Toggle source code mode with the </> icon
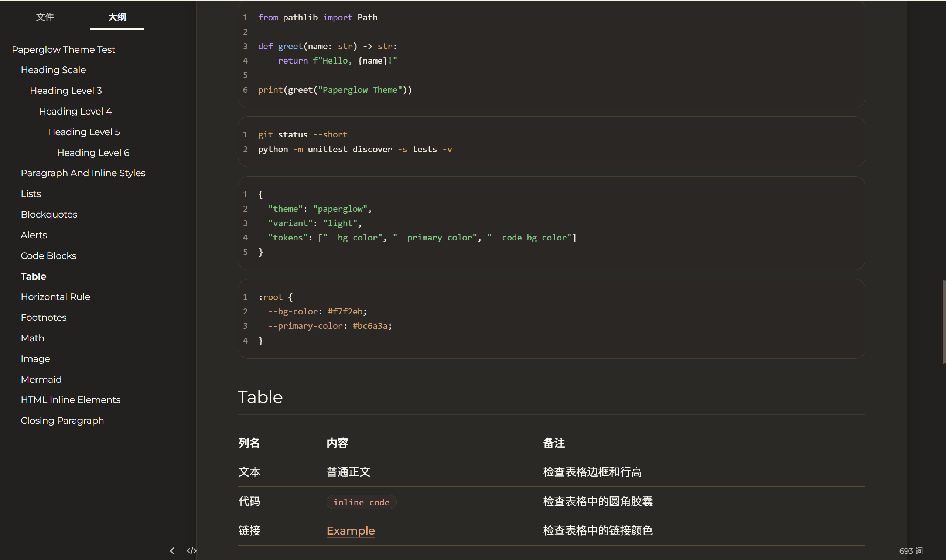Viewport: 946px width, 560px height. click(x=191, y=550)
